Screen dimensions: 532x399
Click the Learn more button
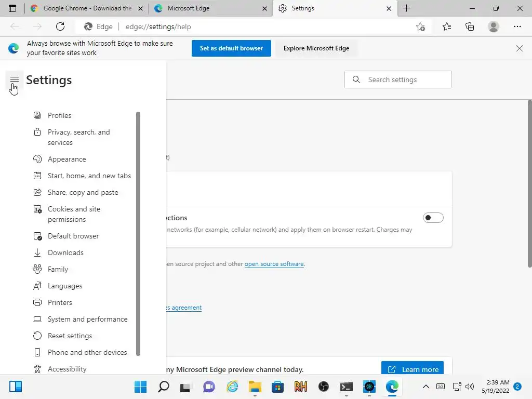412,369
